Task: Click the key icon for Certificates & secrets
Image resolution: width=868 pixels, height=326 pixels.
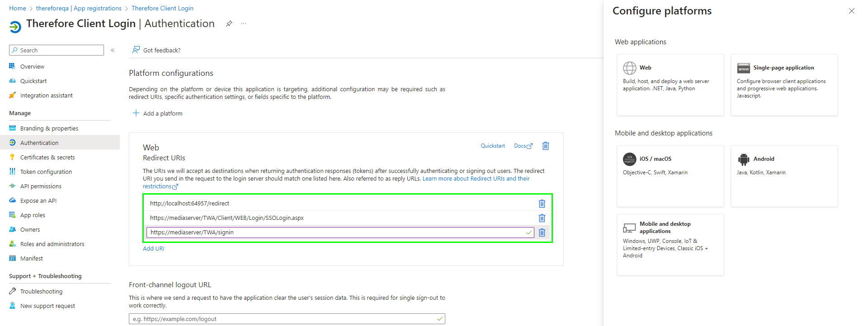Action: point(12,157)
